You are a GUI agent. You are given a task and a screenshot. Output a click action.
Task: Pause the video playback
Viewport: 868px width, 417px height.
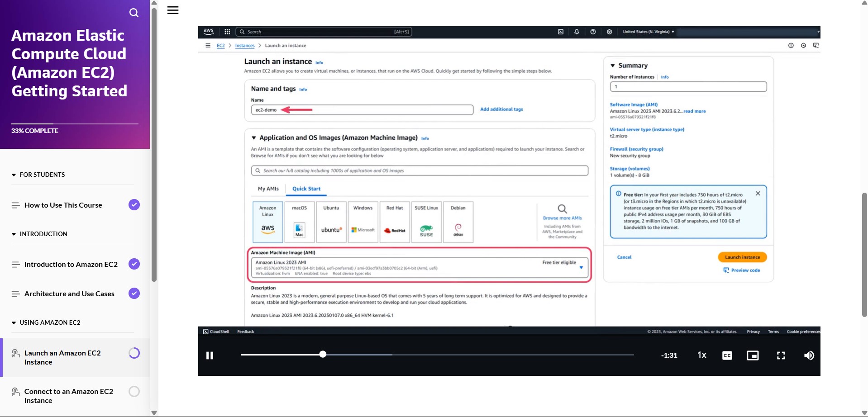pyautogui.click(x=210, y=355)
